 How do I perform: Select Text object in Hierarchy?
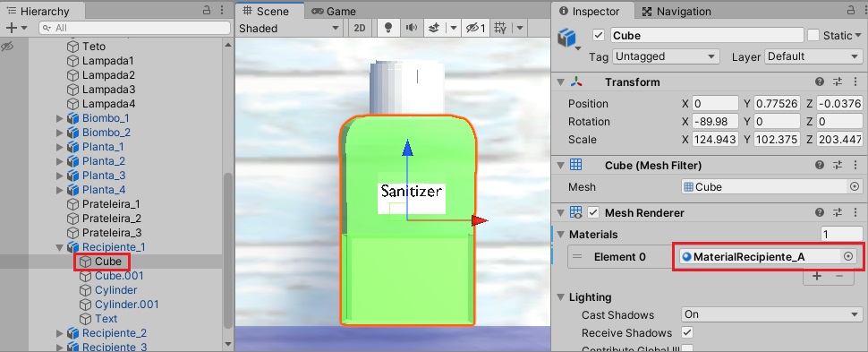[x=106, y=319]
